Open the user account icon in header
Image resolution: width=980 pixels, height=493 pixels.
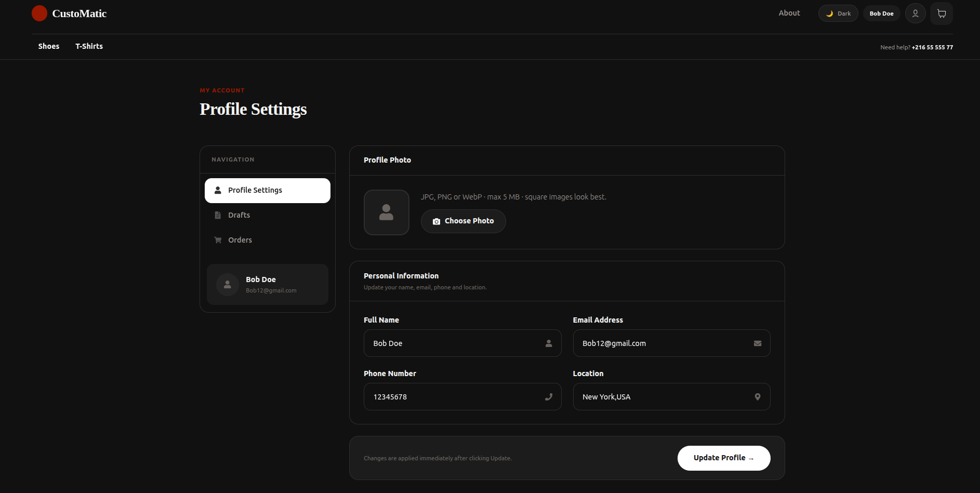point(916,14)
